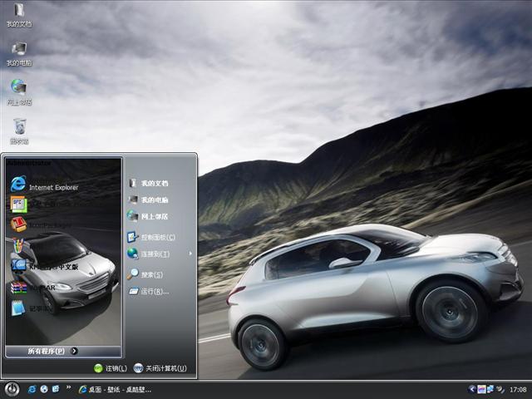532x399 pixels.
Task: Open 我的文档 desktop icon
Action: click(19, 15)
